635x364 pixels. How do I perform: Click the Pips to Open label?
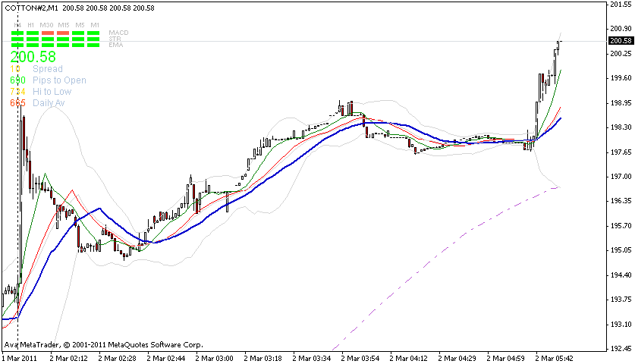tap(59, 80)
